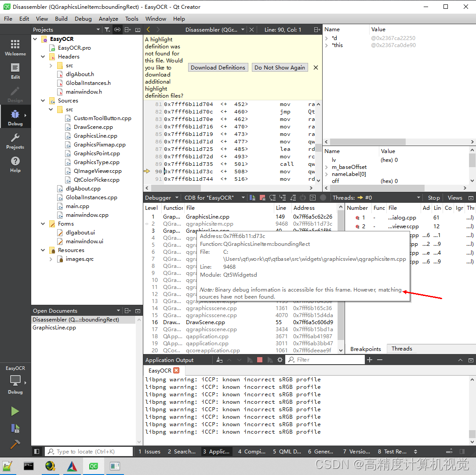The image size is (476, 475).
Task: Click Step Into in debugger toolbar
Action: tap(283, 198)
